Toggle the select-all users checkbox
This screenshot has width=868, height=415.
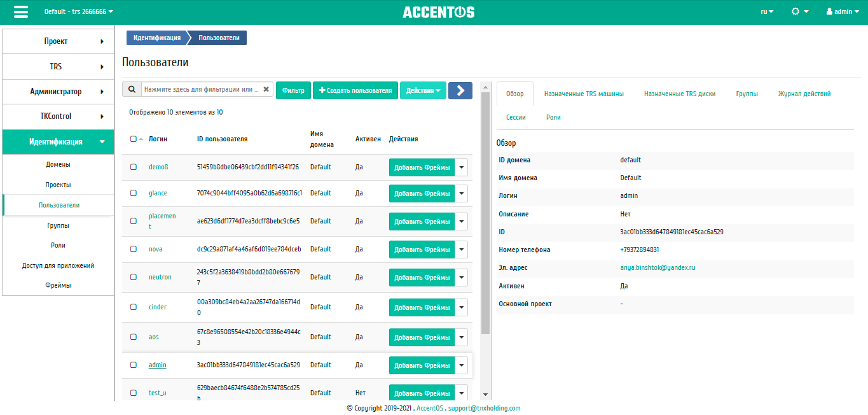click(x=133, y=139)
